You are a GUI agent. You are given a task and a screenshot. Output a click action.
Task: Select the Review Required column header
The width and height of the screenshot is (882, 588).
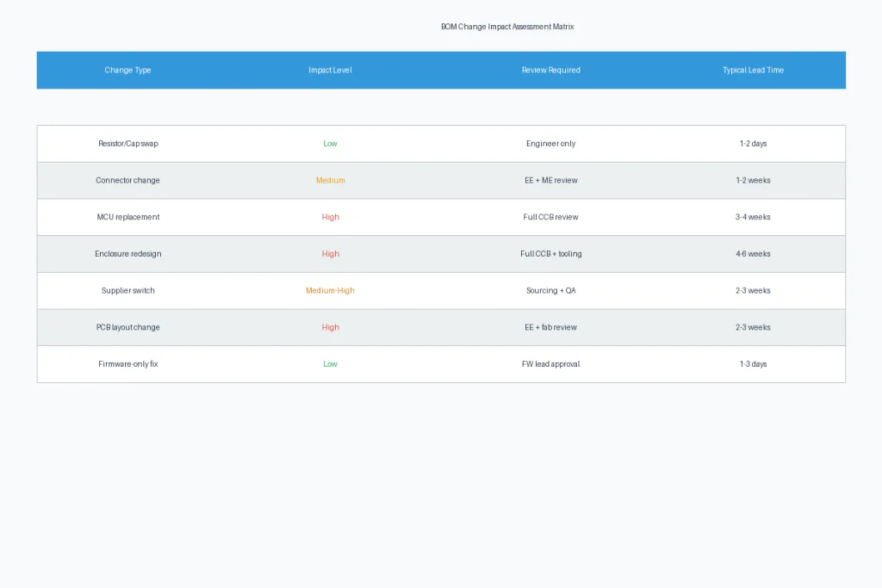coord(550,71)
